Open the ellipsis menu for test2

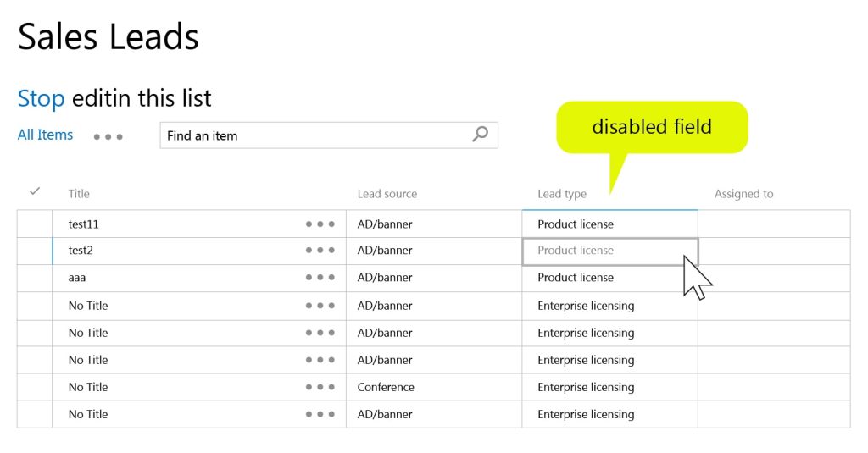pyautogui.click(x=320, y=250)
